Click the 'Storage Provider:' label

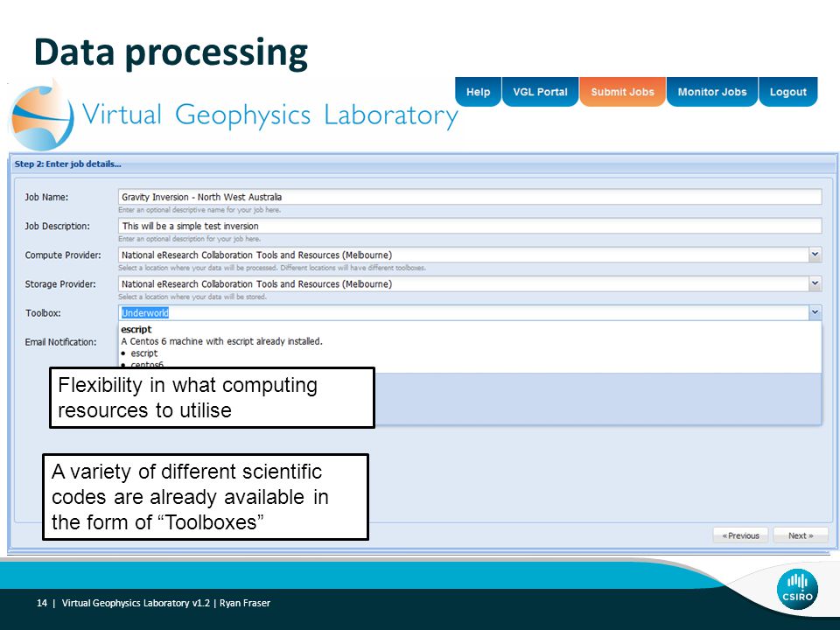point(60,283)
